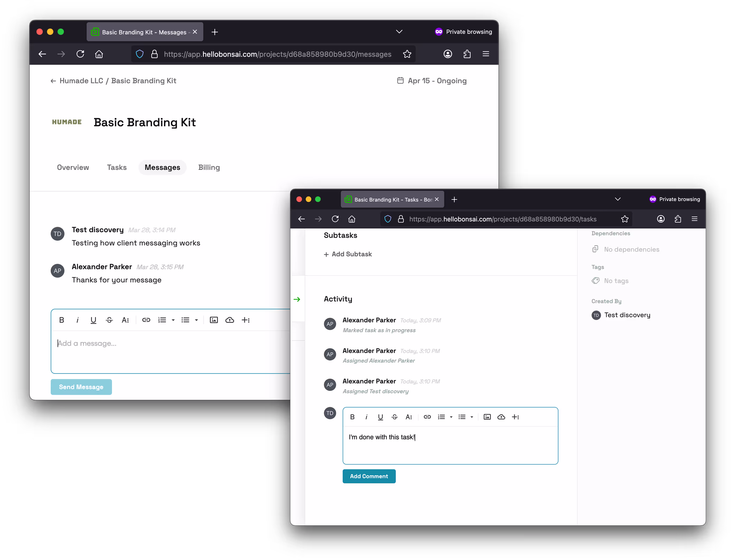Go to home in the Messages browser window

pos(99,54)
